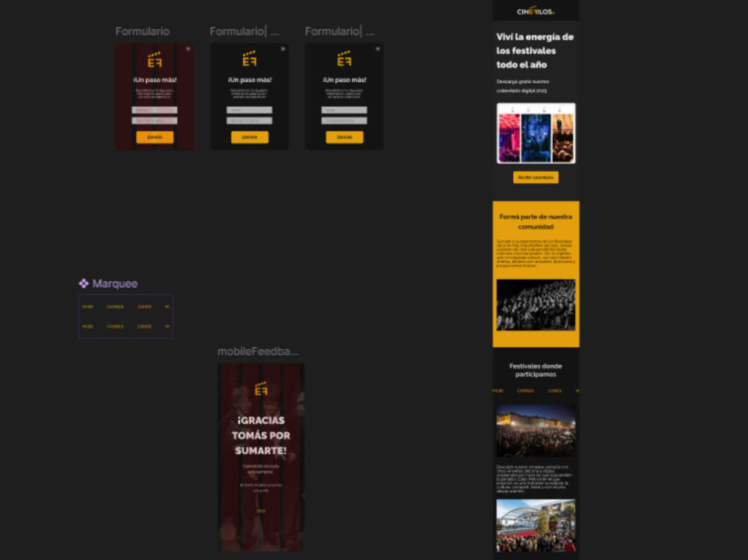This screenshot has height=560, width=748.
Task: Select the calendar image with three festival photos
Action: tap(536, 133)
